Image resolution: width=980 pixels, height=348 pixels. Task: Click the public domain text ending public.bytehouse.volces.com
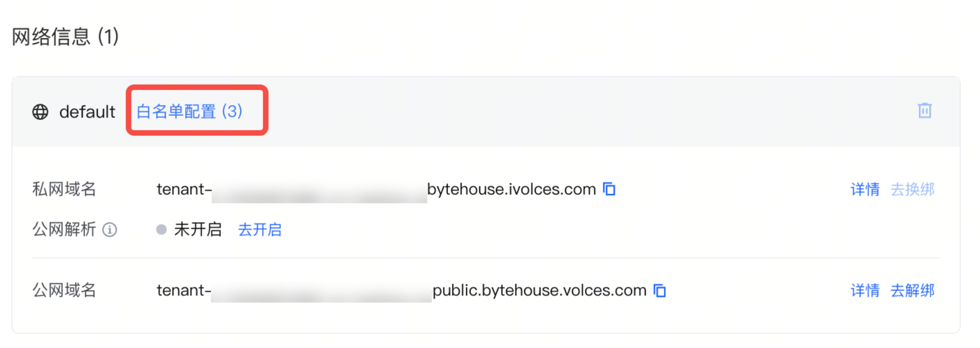pyautogui.click(x=539, y=290)
